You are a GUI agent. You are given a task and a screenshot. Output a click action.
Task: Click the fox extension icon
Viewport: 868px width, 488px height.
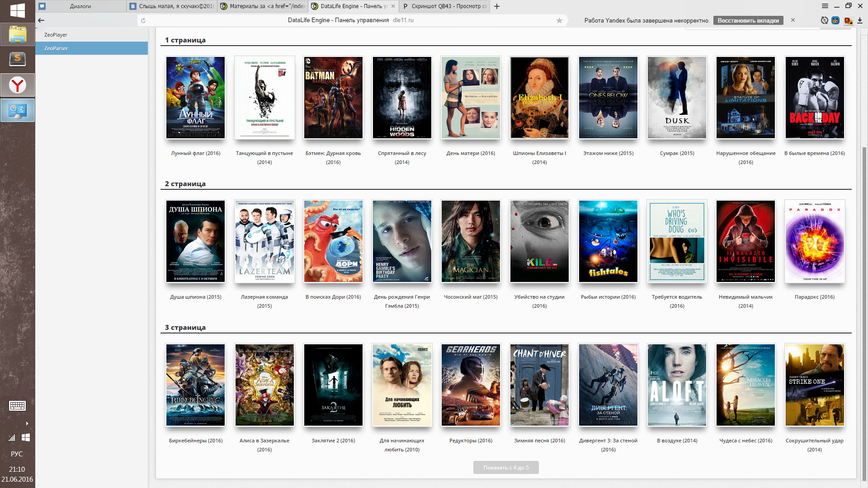(835, 20)
